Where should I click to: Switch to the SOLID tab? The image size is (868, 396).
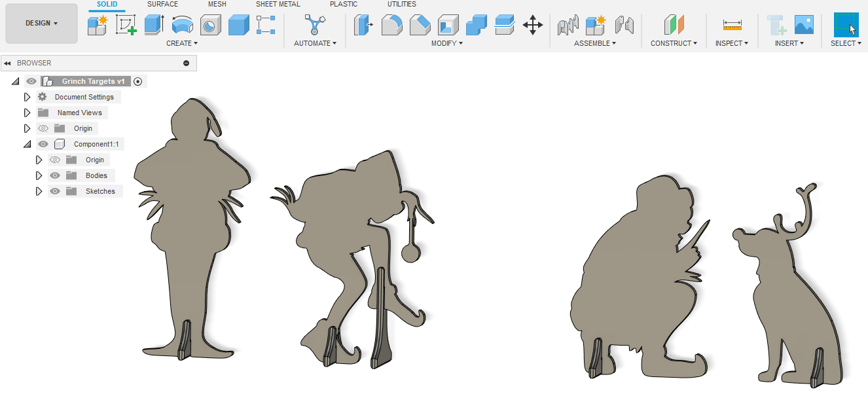click(107, 5)
